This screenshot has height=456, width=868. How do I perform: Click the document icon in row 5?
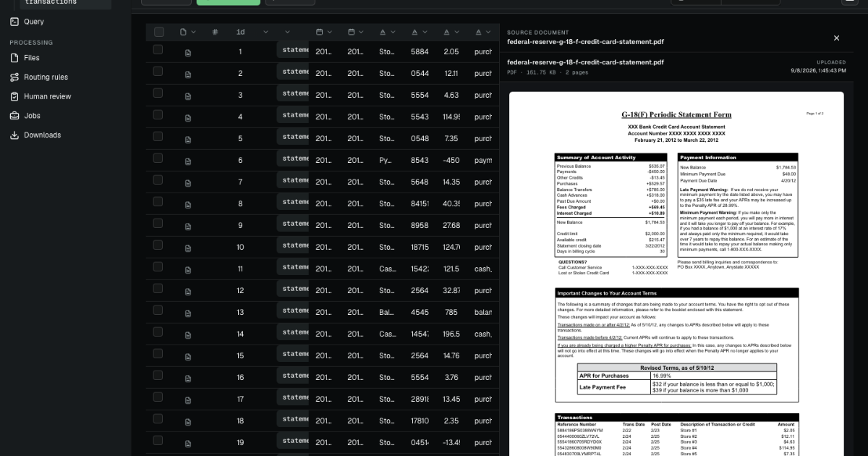click(x=188, y=140)
